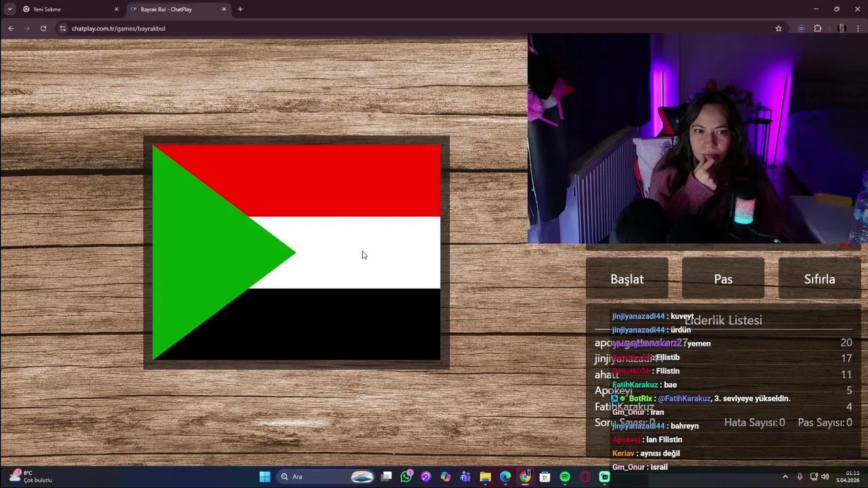This screenshot has width=868, height=488.
Task: Mute sound via the speaker tray icon
Action: 825,476
